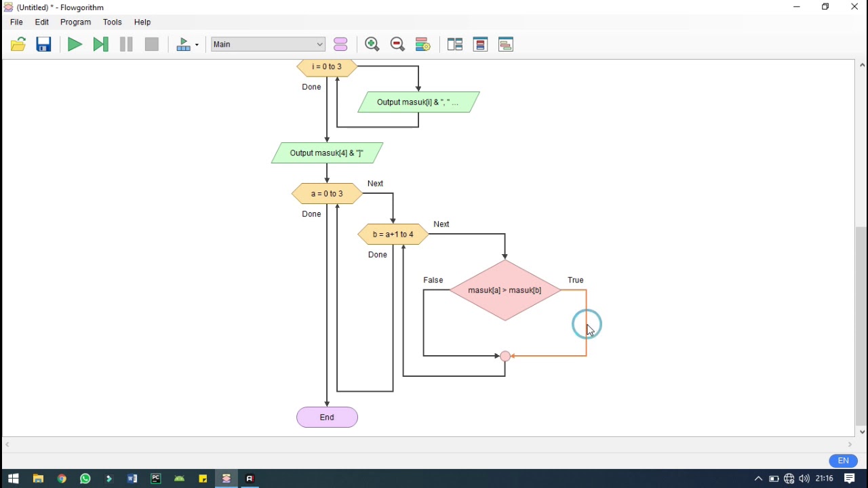Show hidden system tray icons
This screenshot has height=488, width=868.
(x=758, y=479)
